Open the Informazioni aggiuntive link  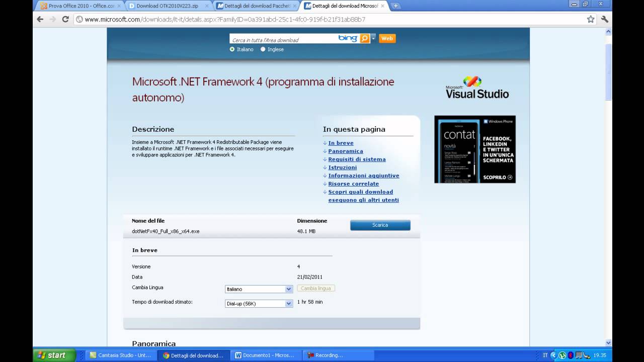364,175
